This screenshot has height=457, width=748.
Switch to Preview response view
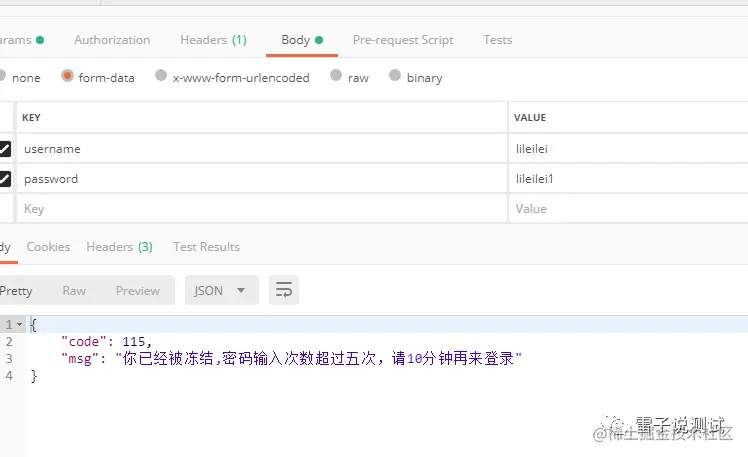click(138, 291)
